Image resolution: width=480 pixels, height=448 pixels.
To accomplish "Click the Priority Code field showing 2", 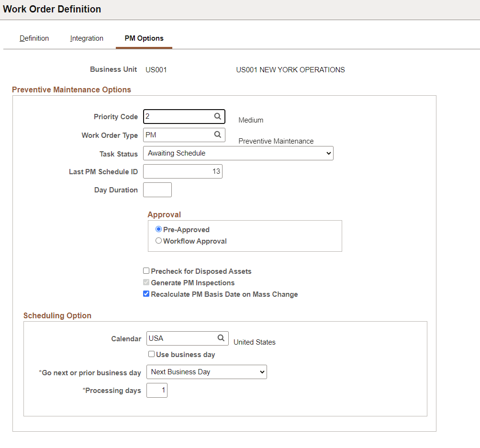I will pos(177,116).
